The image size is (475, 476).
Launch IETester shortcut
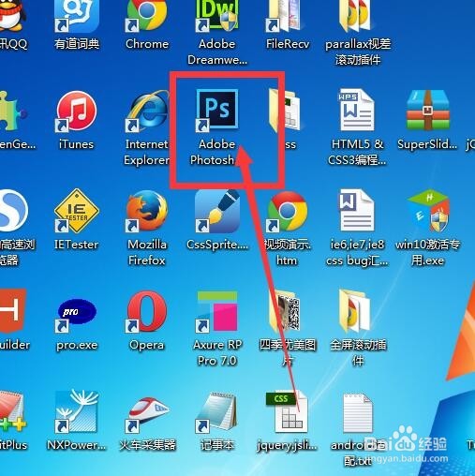click(x=77, y=211)
